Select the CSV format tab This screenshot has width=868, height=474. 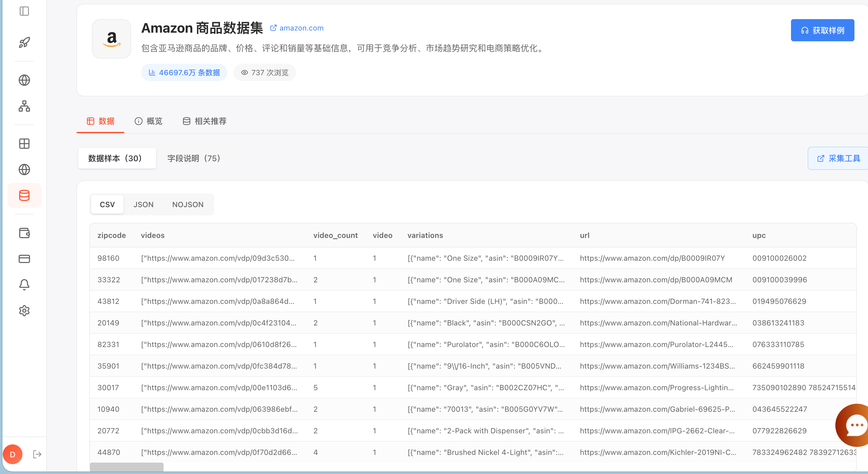pyautogui.click(x=107, y=205)
